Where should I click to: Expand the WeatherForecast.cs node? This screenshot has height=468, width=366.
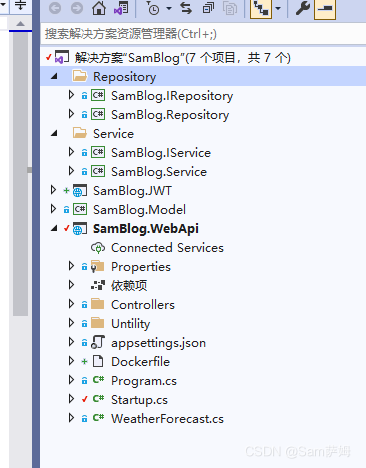point(71,418)
